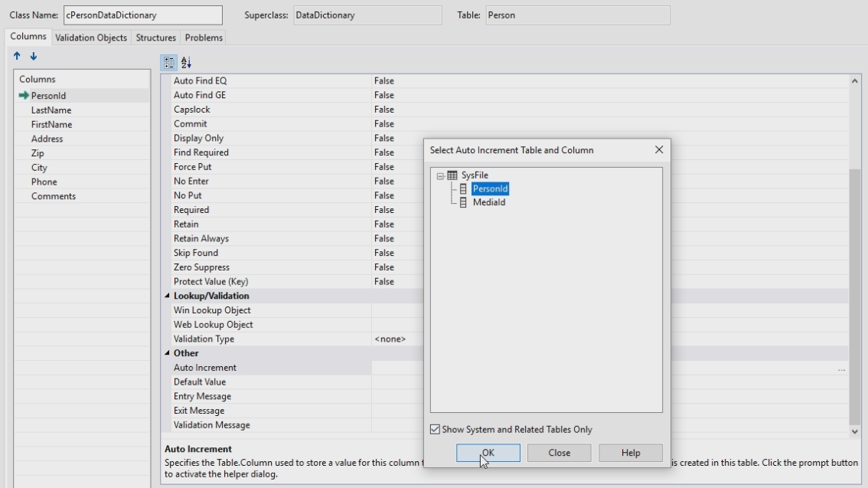Select MediaId column in SysFile tree
The height and width of the screenshot is (488, 868).
point(488,203)
